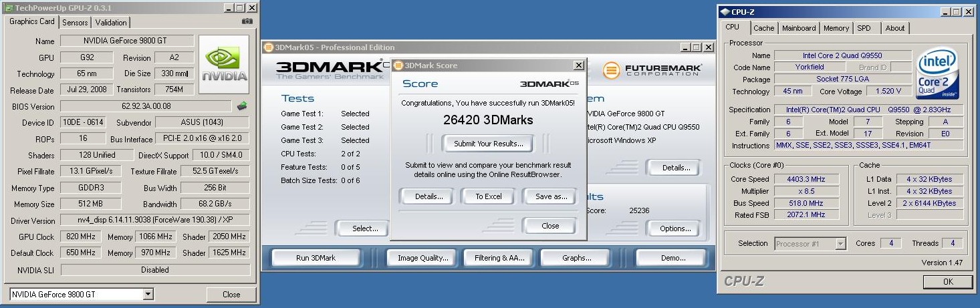Click the Demo button in 3DMark05
Screen dimensions: 980x308
[x=670, y=258]
